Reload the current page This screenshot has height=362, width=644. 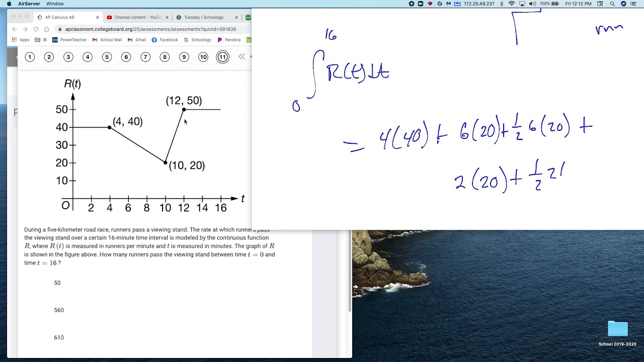36,29
